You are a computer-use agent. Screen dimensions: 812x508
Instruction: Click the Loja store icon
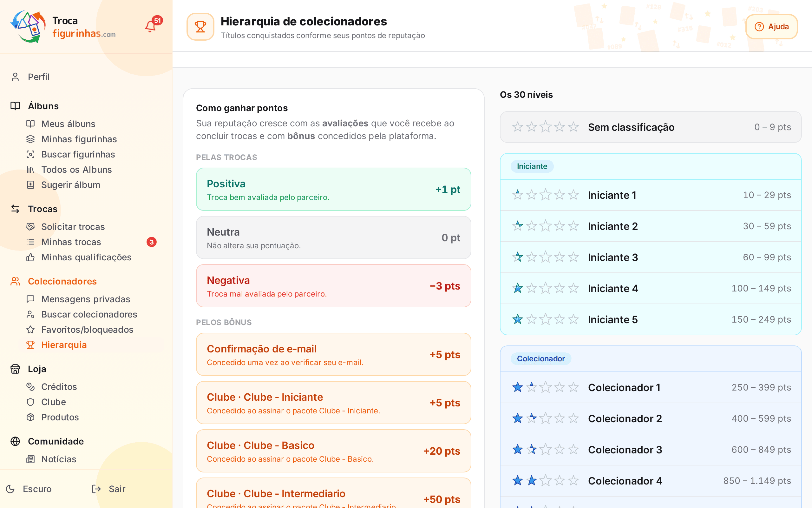coord(15,369)
